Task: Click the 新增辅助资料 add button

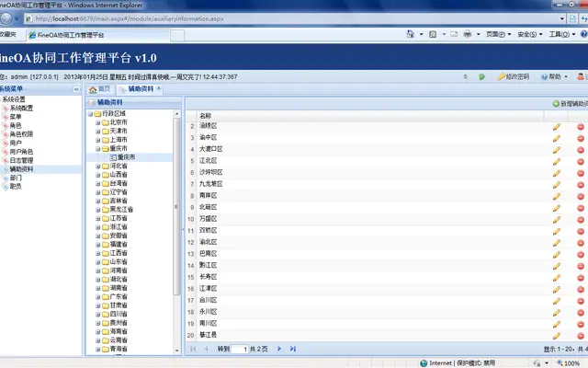Action: pos(570,104)
